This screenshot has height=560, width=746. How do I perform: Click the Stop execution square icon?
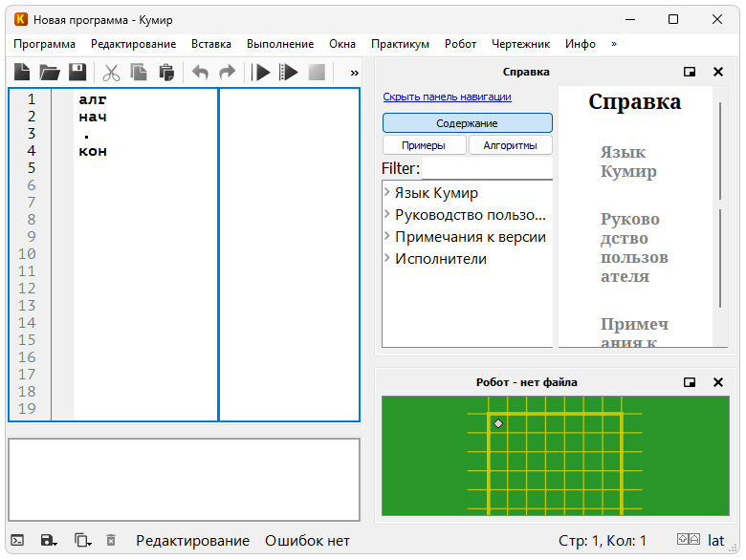click(x=317, y=73)
